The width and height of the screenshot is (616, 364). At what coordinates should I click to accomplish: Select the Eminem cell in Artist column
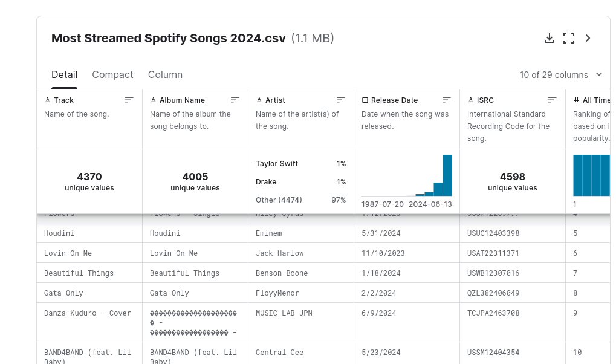point(268,233)
